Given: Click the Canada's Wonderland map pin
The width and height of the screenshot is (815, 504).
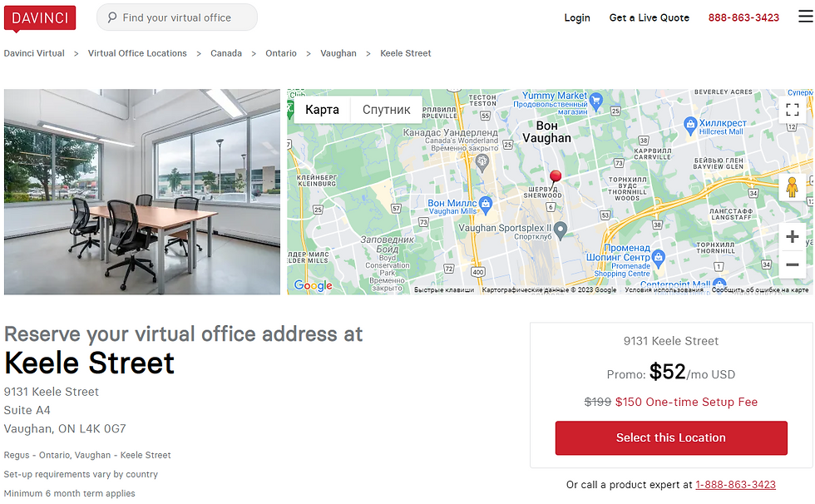Looking at the screenshot, I should point(482,163).
